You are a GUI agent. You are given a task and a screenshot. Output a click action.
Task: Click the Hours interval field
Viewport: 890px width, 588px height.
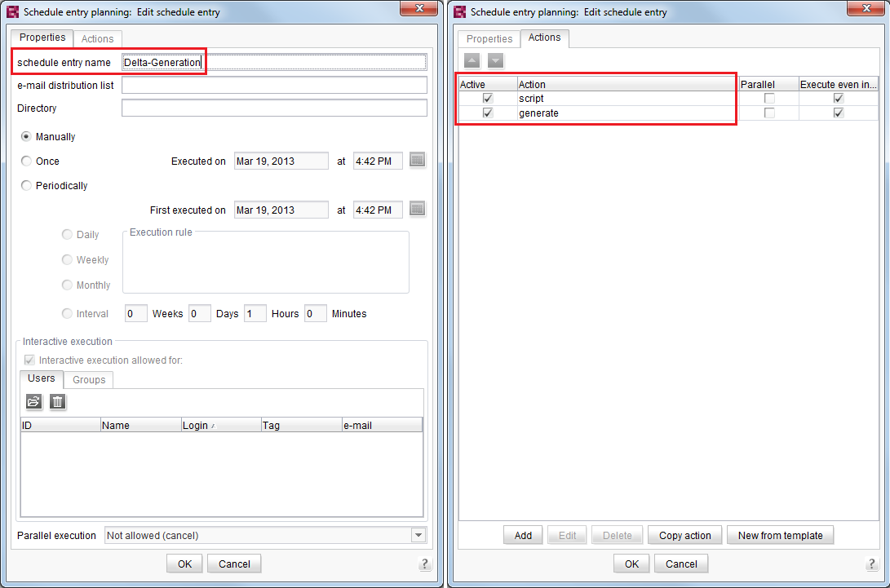click(255, 313)
